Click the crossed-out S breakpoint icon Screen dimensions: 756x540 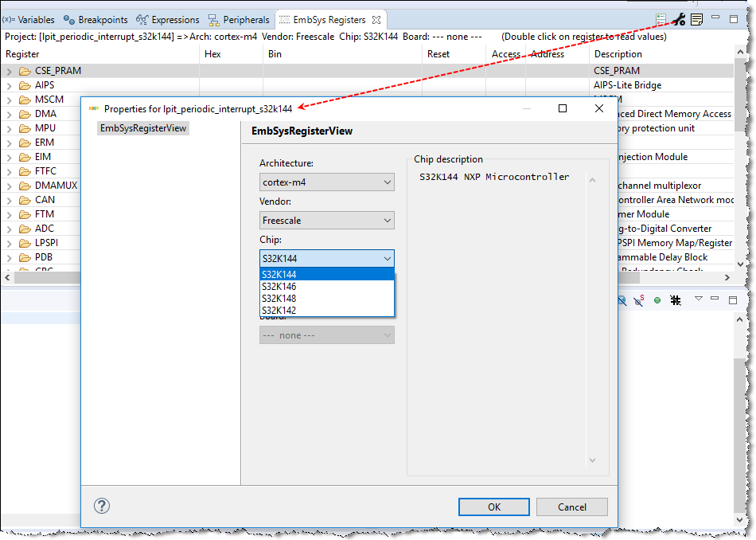[637, 299]
